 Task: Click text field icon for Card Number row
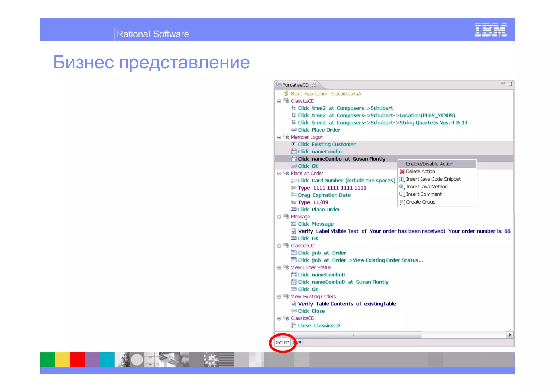(x=293, y=180)
